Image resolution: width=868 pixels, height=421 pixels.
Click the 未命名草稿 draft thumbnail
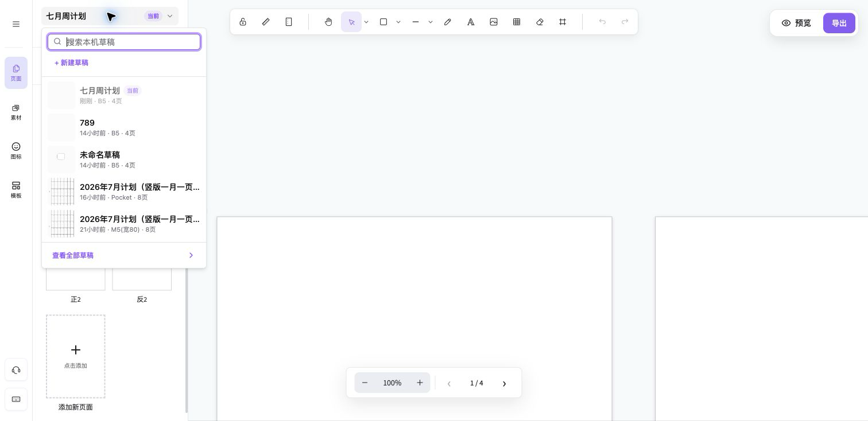point(61,159)
